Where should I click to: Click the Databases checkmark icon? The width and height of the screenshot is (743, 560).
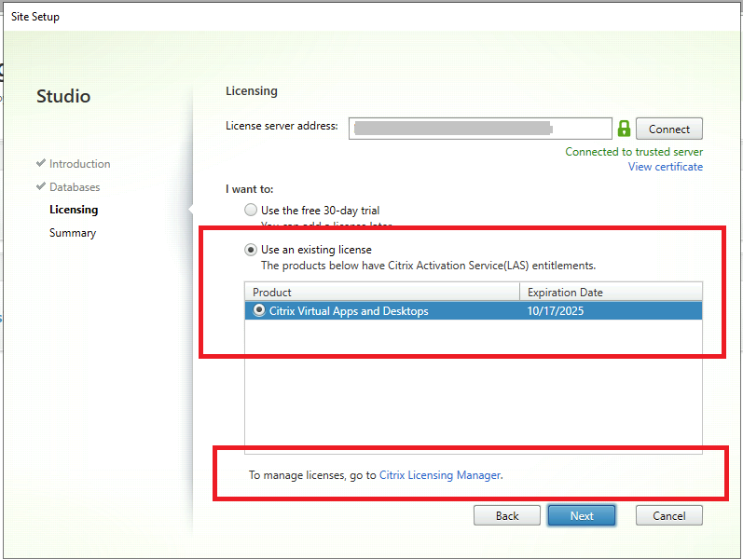(41, 186)
